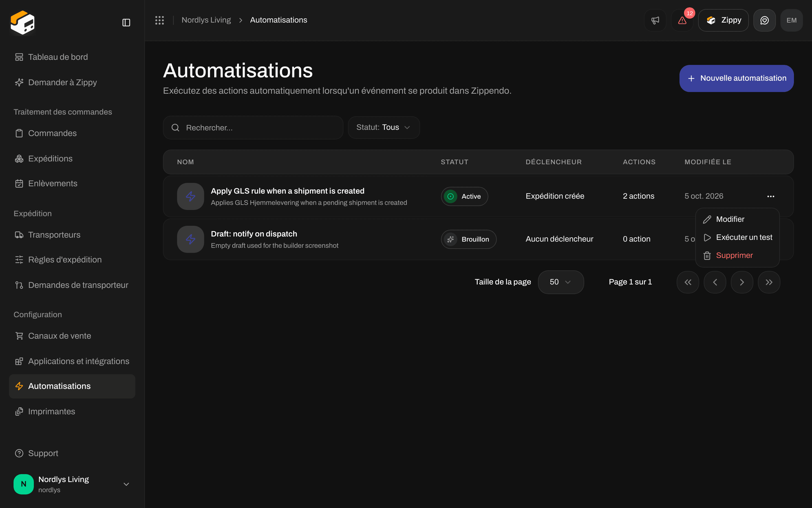Screen dimensions: 812x508
Task: Go to Commandes
Action: tap(72, 133)
